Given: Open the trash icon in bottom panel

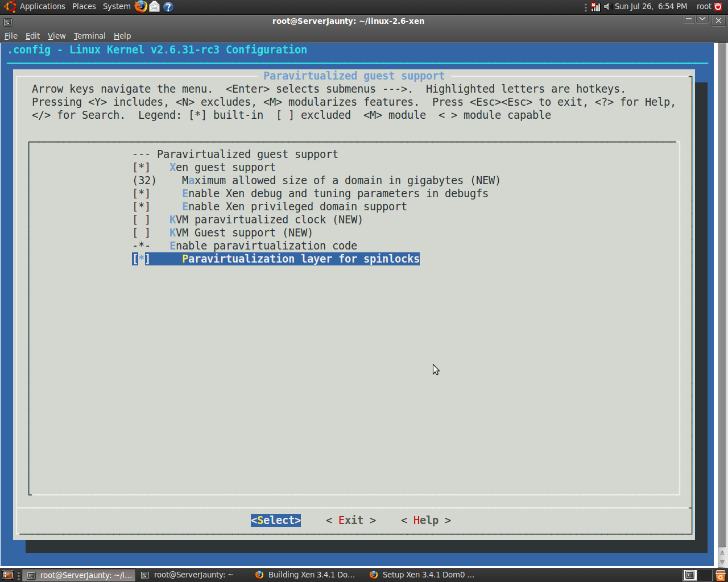Looking at the screenshot, I should click(720, 575).
